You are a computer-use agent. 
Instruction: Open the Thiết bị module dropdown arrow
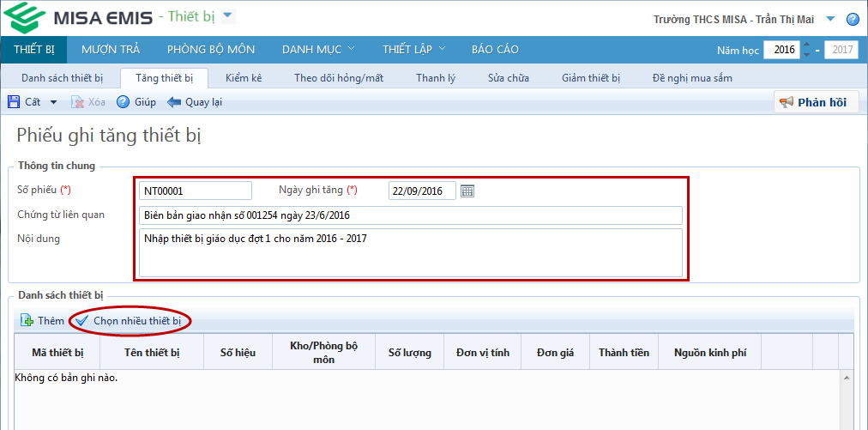228,16
